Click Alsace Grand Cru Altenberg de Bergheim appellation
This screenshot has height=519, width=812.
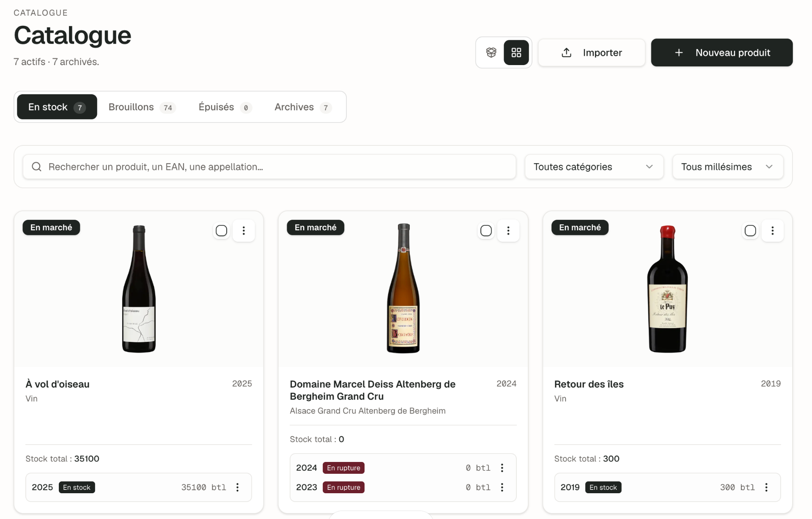point(368,411)
